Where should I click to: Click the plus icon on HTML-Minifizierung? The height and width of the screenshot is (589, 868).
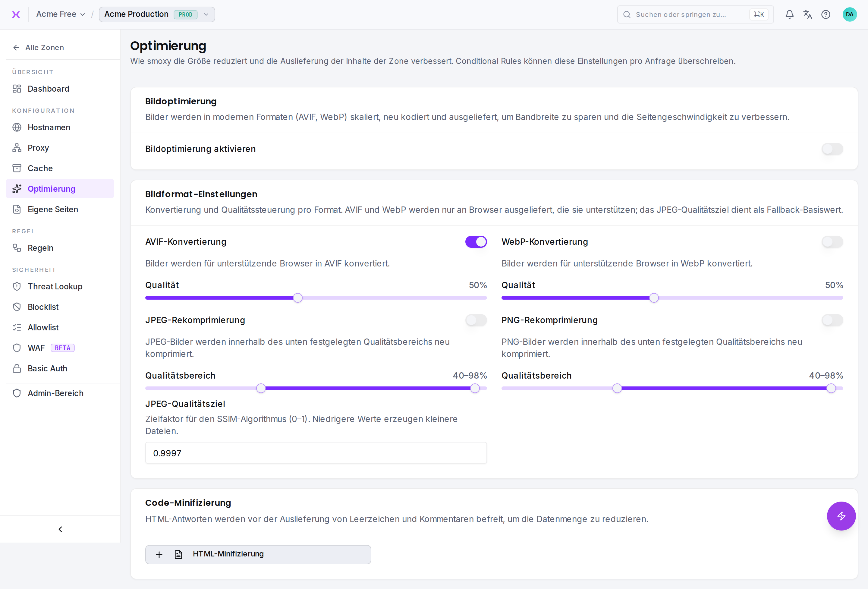point(159,555)
